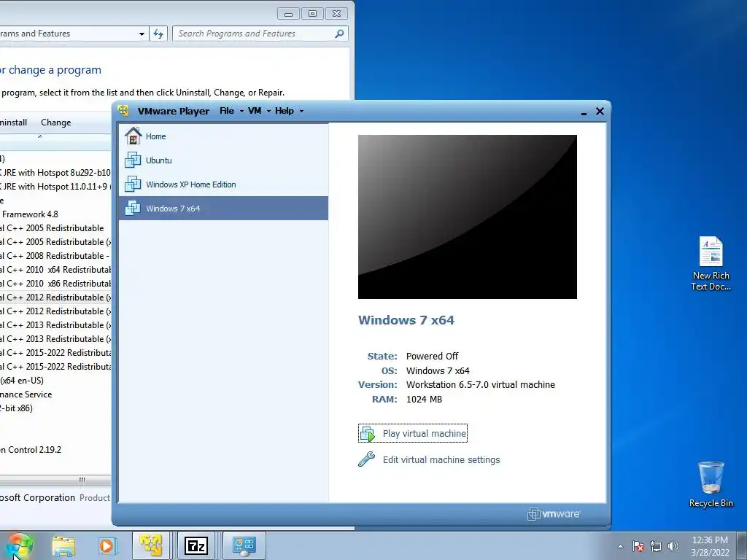The width and height of the screenshot is (747, 560).
Task: Select the C++ 2010 x64 Redistributable row
Action: (55, 269)
